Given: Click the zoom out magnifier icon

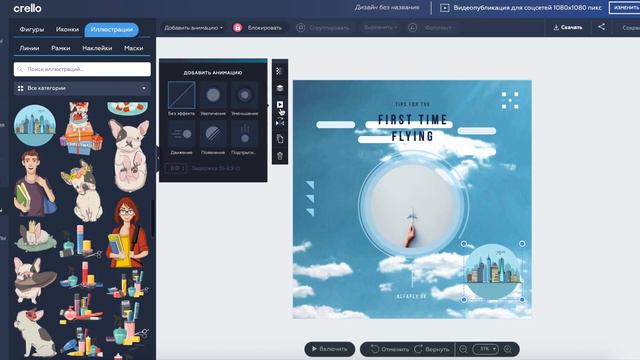Looking at the screenshot, I should pyautogui.click(x=463, y=349).
